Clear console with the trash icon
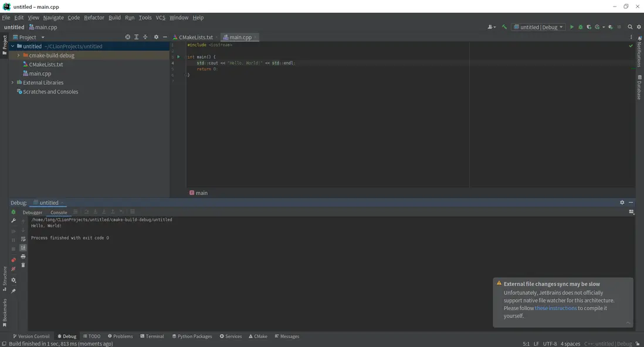644x347 pixels. coord(23,265)
